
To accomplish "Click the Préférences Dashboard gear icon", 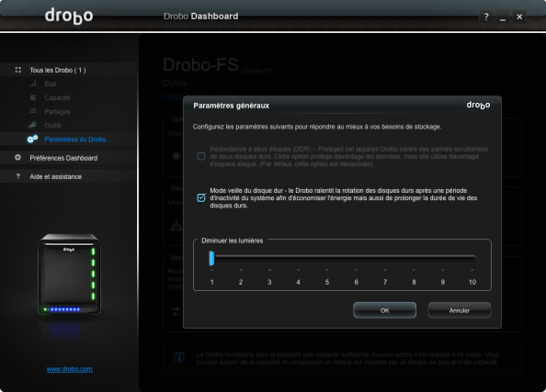I will 17,158.
